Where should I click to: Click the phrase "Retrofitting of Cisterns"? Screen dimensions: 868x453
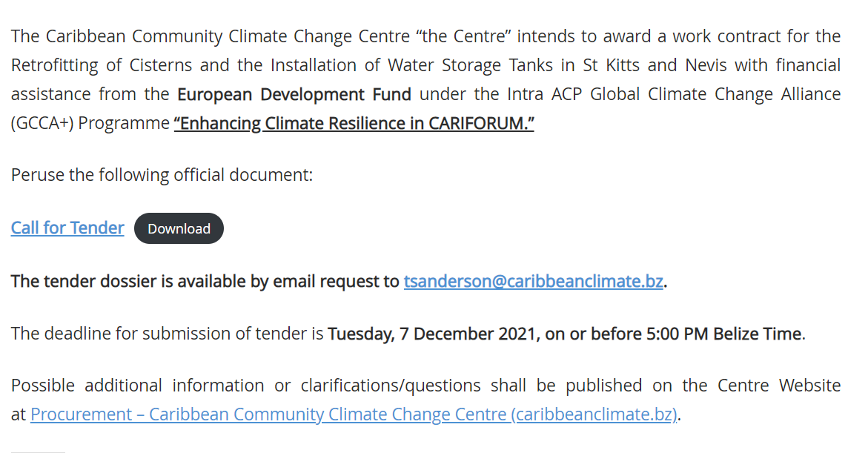[99, 65]
